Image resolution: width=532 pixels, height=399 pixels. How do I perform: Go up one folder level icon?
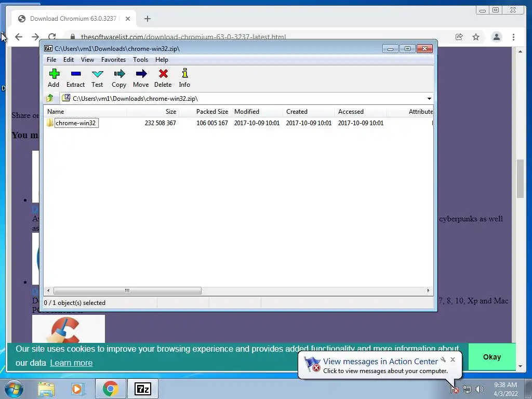(50, 98)
